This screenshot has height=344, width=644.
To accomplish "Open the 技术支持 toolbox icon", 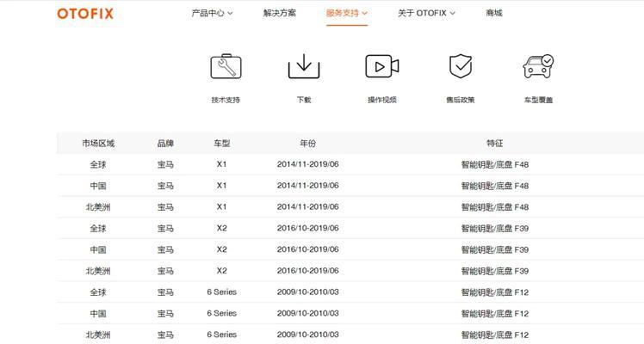I will pos(226,66).
